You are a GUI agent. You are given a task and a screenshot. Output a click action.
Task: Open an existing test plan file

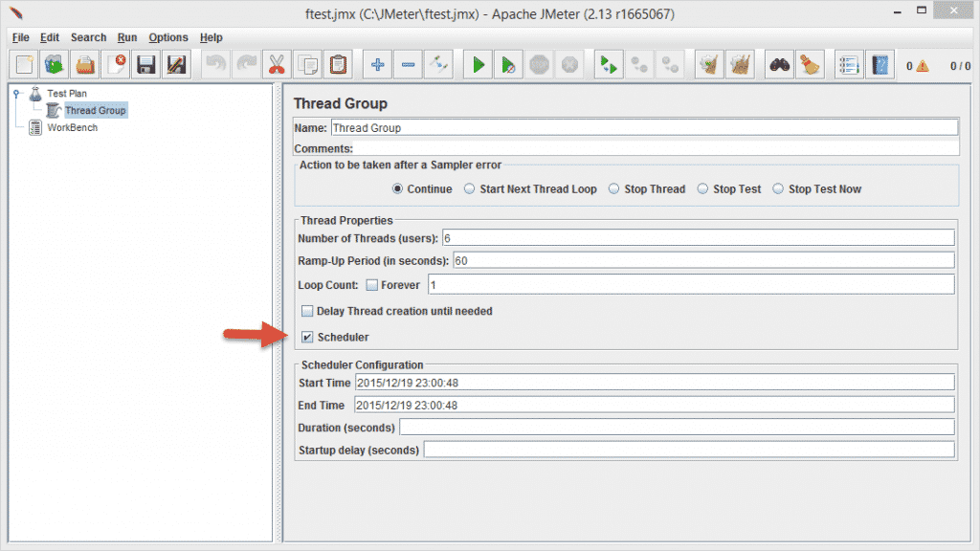[x=85, y=64]
